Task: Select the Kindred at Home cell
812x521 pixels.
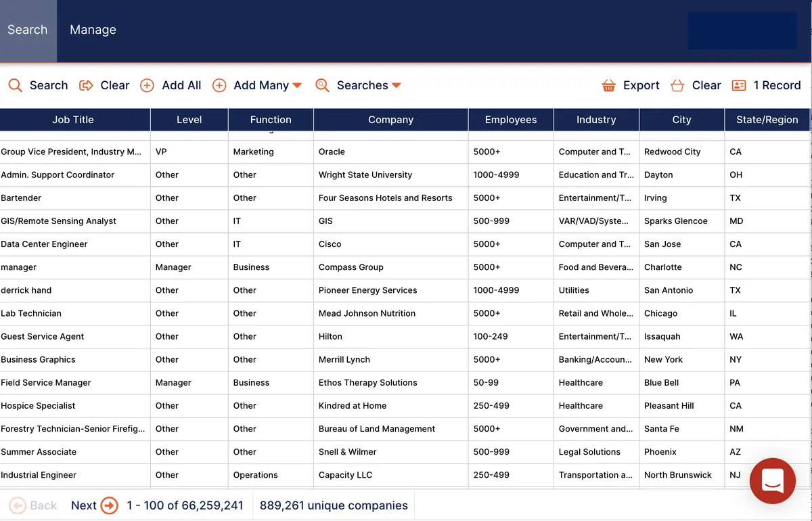Action: (x=391, y=405)
